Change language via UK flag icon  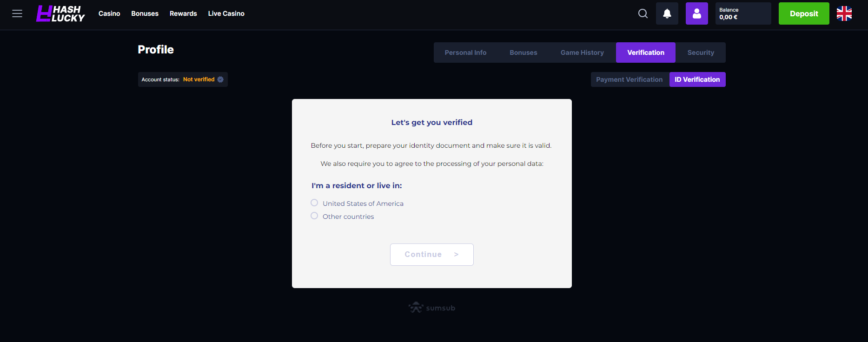tap(844, 13)
